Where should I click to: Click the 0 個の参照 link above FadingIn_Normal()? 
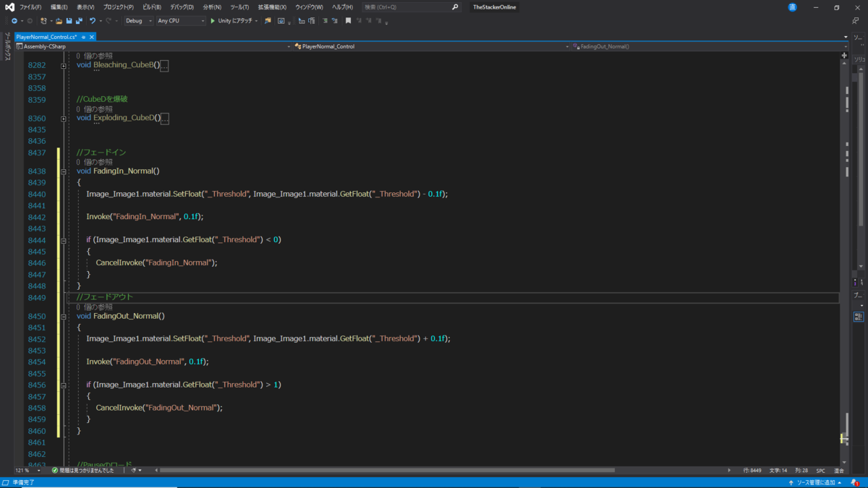tap(95, 162)
